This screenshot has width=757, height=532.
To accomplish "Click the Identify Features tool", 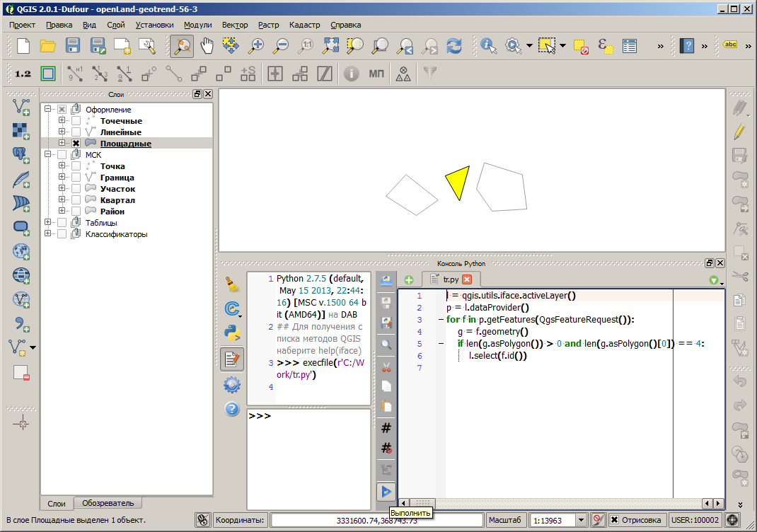I will click(x=488, y=46).
